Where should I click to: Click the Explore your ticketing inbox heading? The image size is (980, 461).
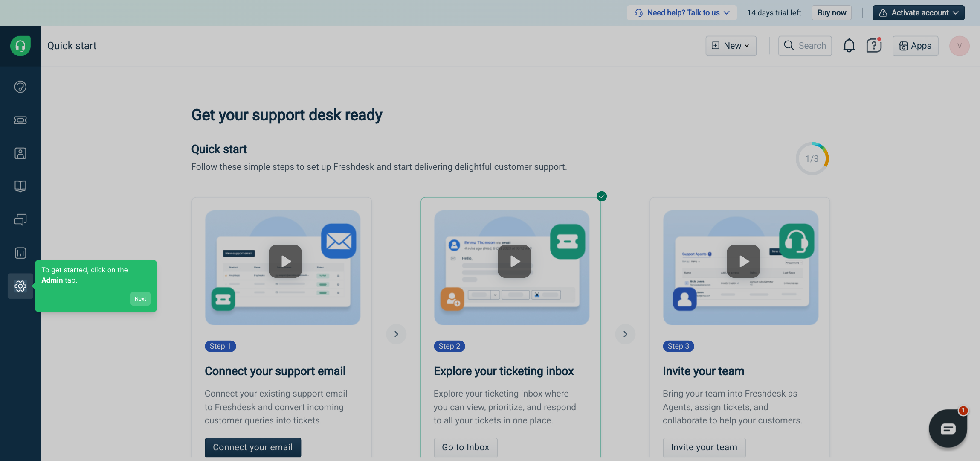coord(504,371)
